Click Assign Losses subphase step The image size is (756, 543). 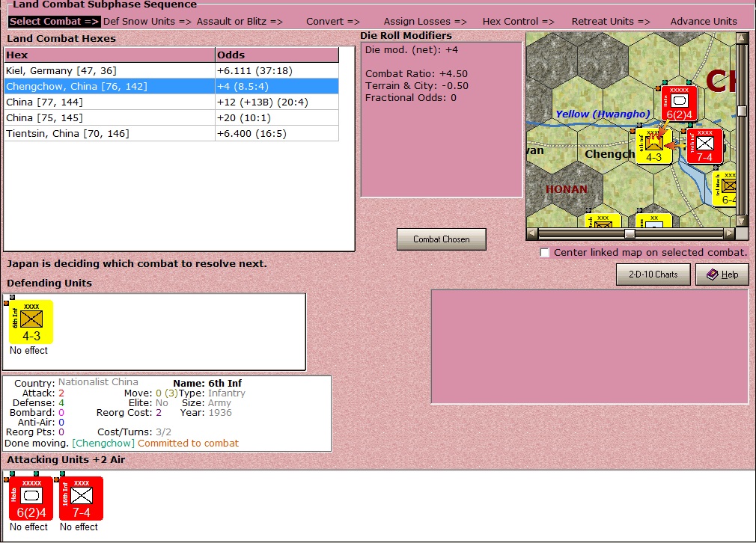pyautogui.click(x=425, y=21)
